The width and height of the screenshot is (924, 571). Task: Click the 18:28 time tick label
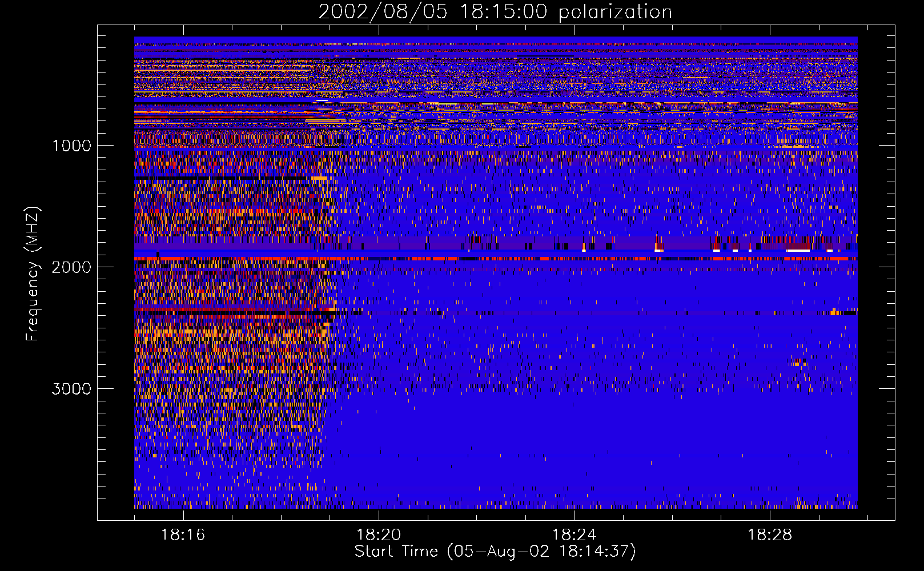pos(770,534)
